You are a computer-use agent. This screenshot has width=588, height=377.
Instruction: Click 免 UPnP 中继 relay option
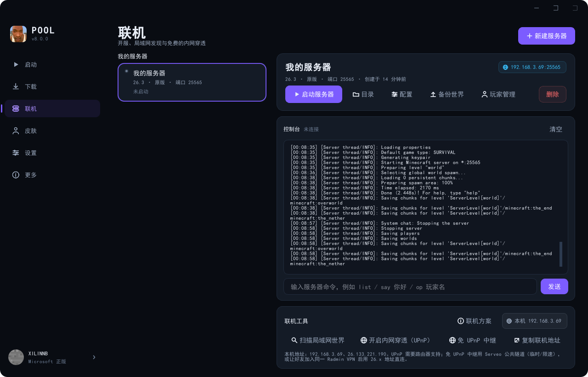(x=473, y=340)
